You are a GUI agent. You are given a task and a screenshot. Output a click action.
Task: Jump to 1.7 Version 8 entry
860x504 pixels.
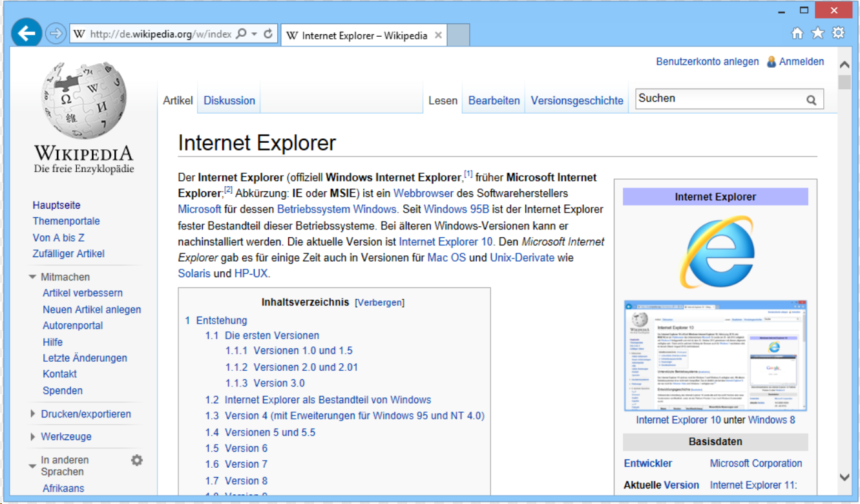[236, 481]
